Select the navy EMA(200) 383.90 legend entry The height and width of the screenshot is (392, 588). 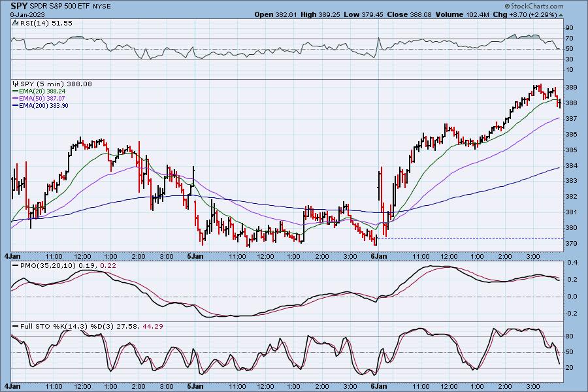click(40, 105)
